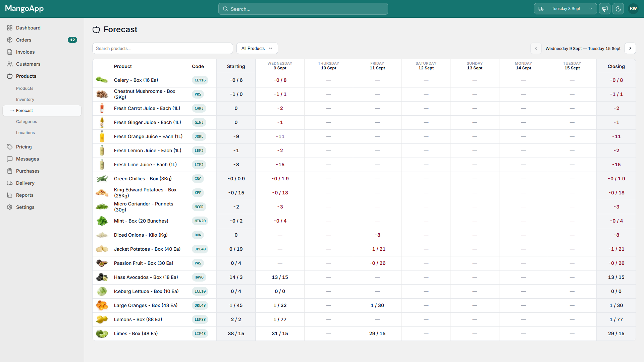644x362 pixels.
Task: Click the Orders badge showing 12
Action: pyautogui.click(x=72, y=40)
